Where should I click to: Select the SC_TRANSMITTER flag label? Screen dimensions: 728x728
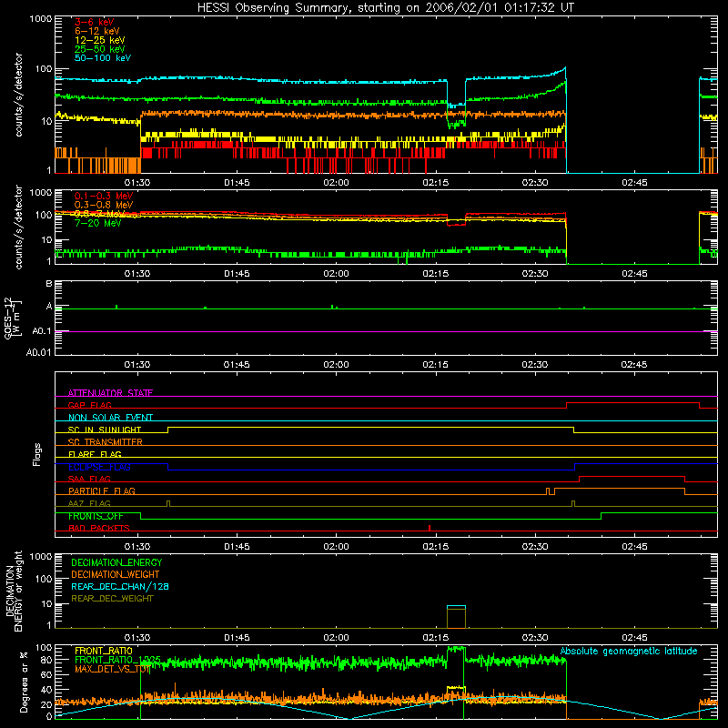tap(105, 442)
